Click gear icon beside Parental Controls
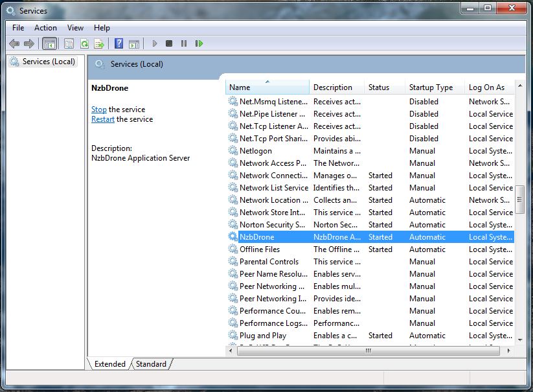The height and width of the screenshot is (392, 533). coord(233,262)
